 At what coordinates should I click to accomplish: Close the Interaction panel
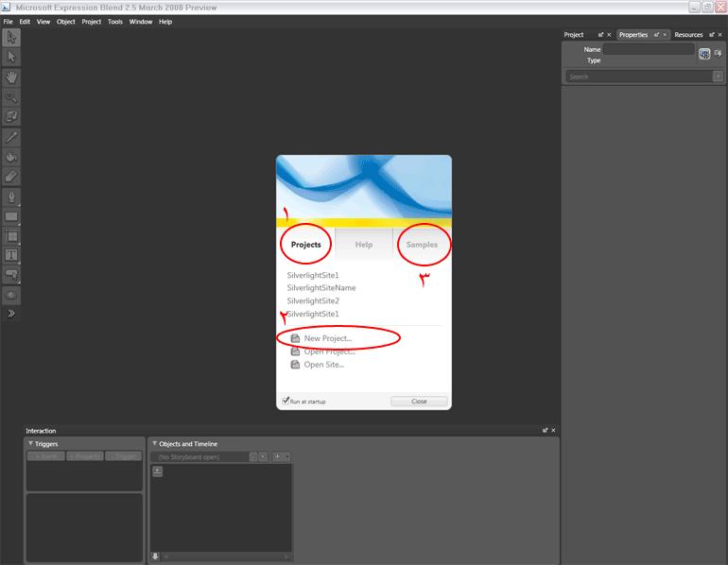tap(553, 431)
